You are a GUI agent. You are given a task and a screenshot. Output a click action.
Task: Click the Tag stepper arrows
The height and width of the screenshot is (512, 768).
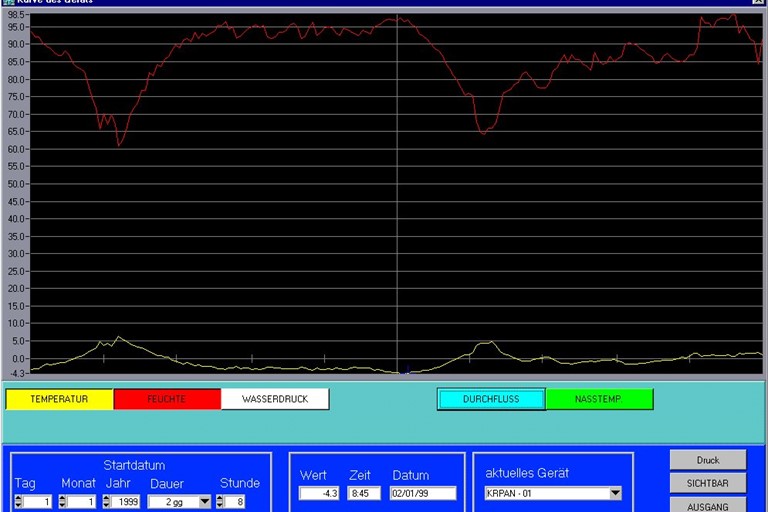(19, 502)
